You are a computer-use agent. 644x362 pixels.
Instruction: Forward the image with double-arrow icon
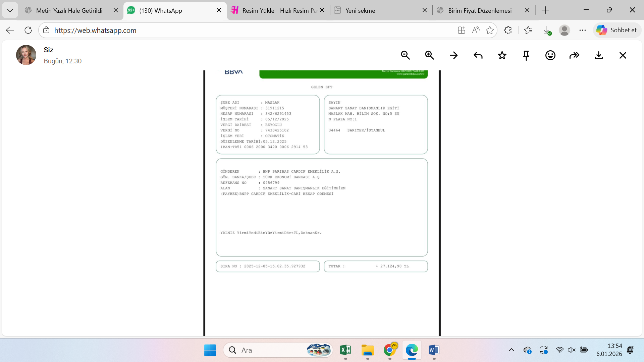575,55
